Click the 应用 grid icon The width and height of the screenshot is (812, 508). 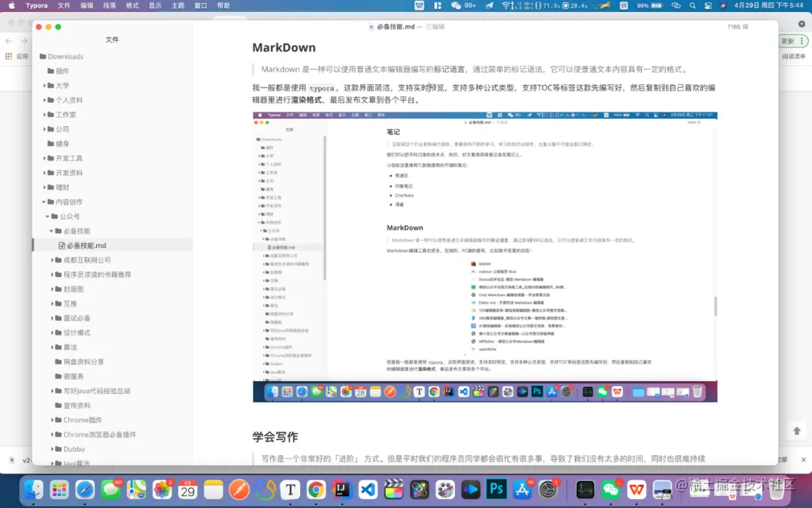tap(9, 55)
